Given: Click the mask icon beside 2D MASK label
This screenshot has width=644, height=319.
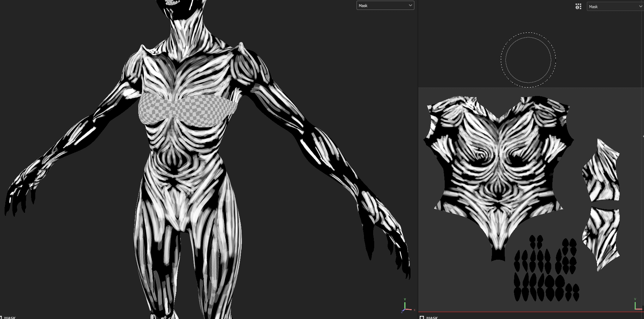Looking at the screenshot, I should pyautogui.click(x=422, y=317).
